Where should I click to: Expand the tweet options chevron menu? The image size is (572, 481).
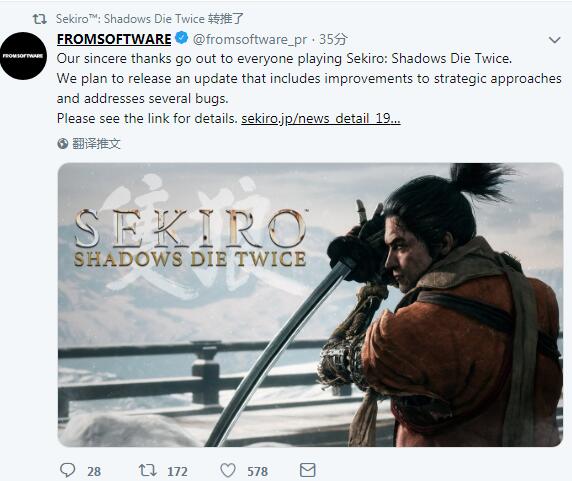554,39
